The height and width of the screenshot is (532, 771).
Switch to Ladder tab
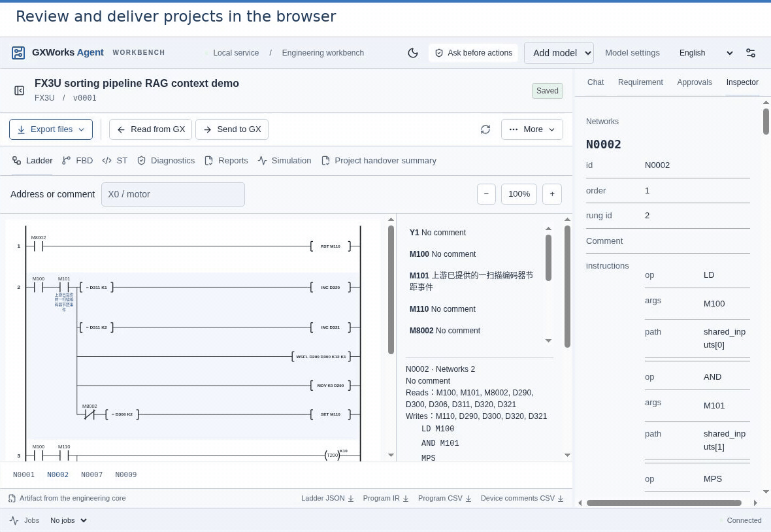pyautogui.click(x=33, y=161)
